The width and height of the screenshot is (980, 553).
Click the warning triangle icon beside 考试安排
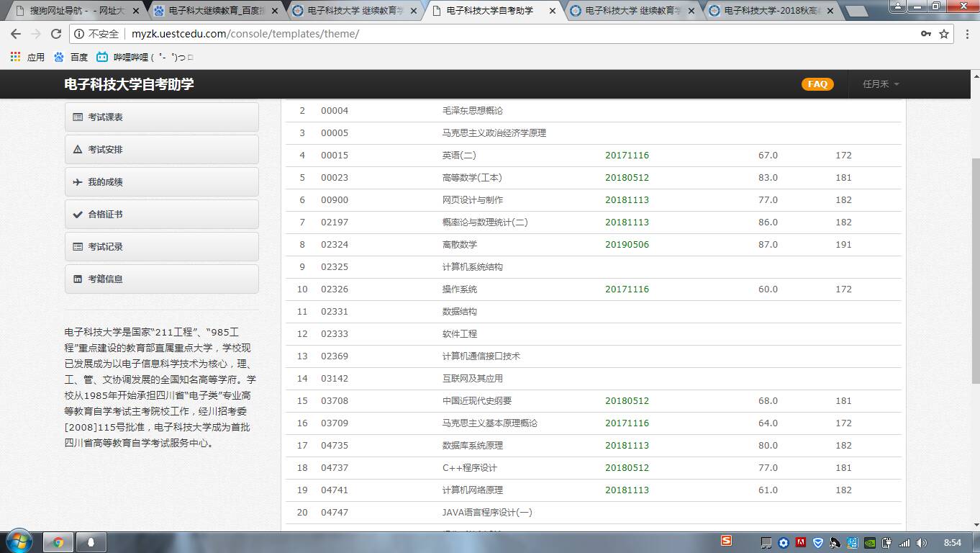tap(78, 150)
